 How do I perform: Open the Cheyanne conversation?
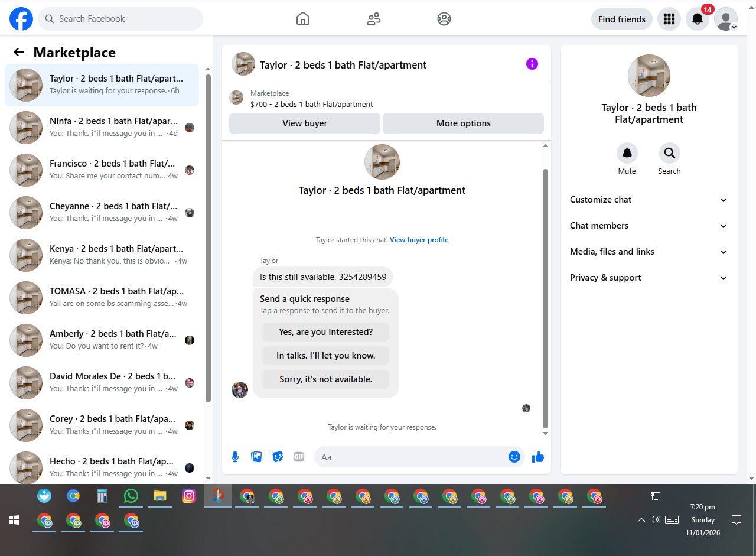[x=102, y=213]
